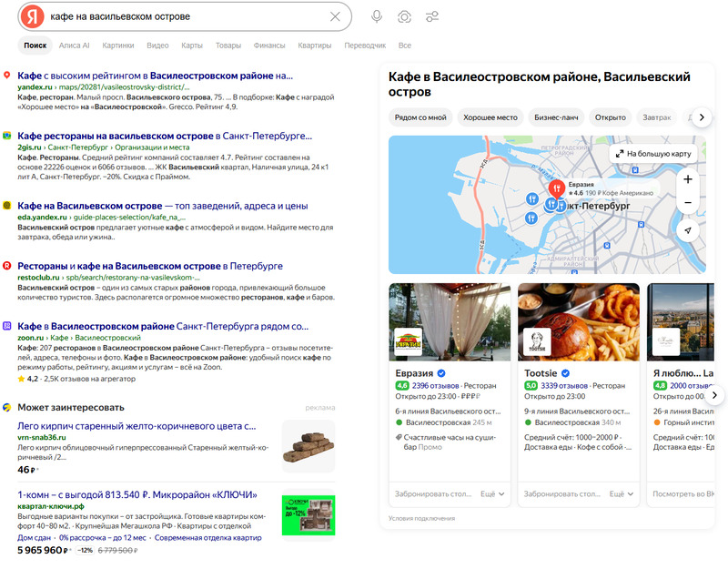This screenshot has width=728, height=569.
Task: Open the Переводчик tab
Action: pos(365,46)
